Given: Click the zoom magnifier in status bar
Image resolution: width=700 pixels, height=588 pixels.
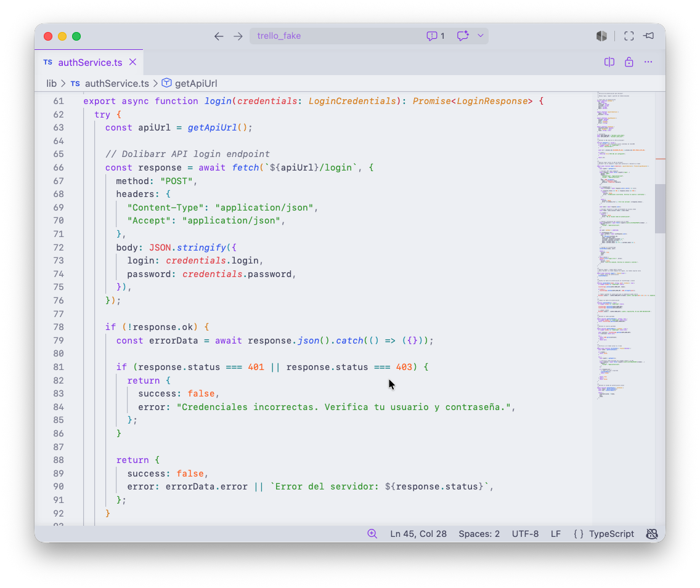Looking at the screenshot, I should [372, 534].
